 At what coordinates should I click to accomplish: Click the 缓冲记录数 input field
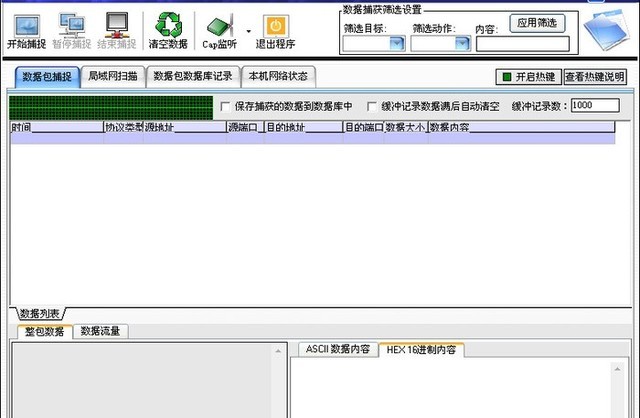(x=594, y=105)
